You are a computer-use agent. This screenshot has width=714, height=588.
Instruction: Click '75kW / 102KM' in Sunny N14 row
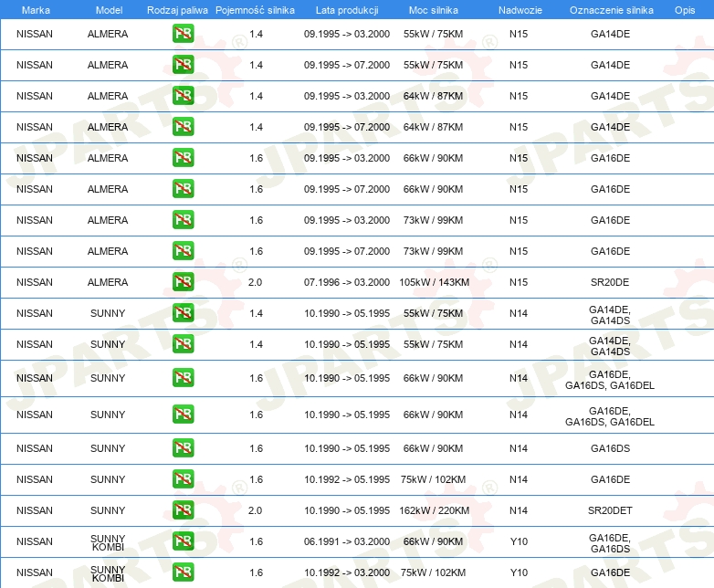coord(433,479)
